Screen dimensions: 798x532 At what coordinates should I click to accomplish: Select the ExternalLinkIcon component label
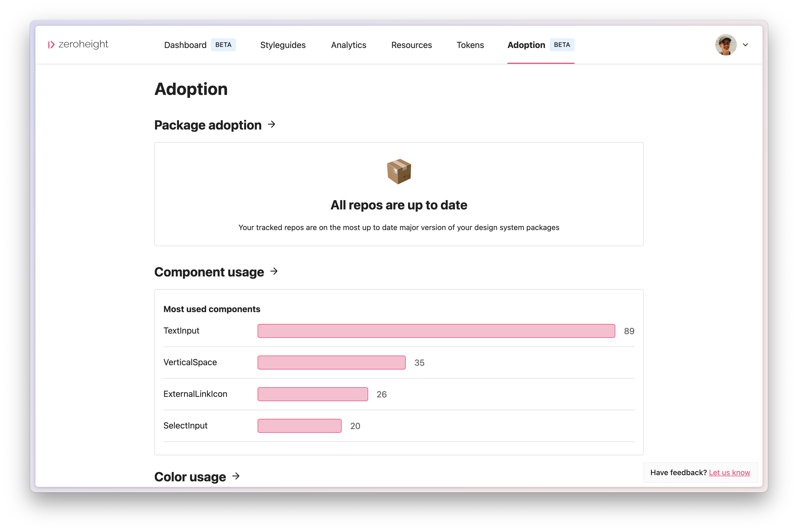pos(195,394)
